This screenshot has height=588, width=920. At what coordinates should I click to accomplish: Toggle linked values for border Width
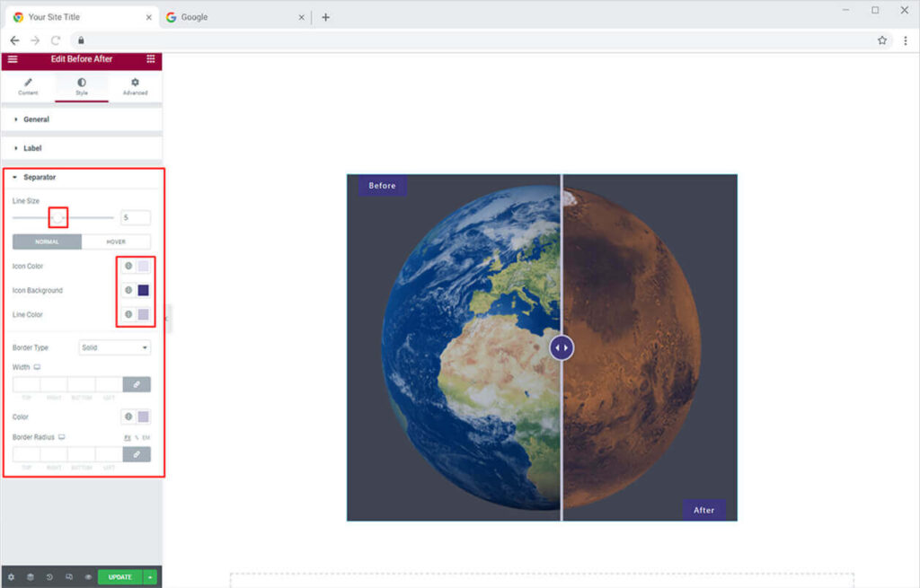pyautogui.click(x=137, y=384)
